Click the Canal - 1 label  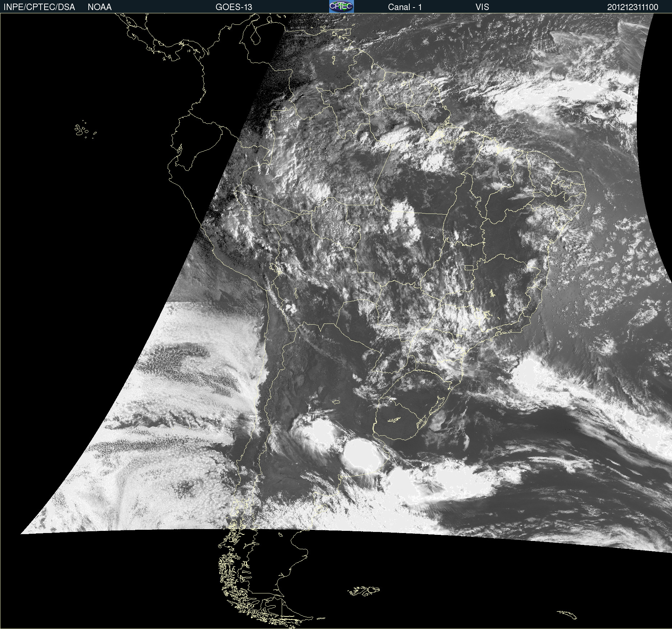click(x=405, y=7)
